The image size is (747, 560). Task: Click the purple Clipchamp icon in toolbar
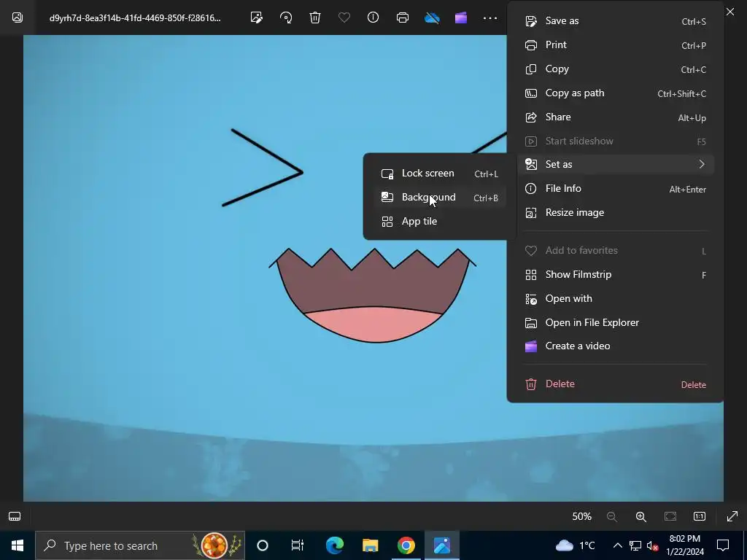point(461,18)
